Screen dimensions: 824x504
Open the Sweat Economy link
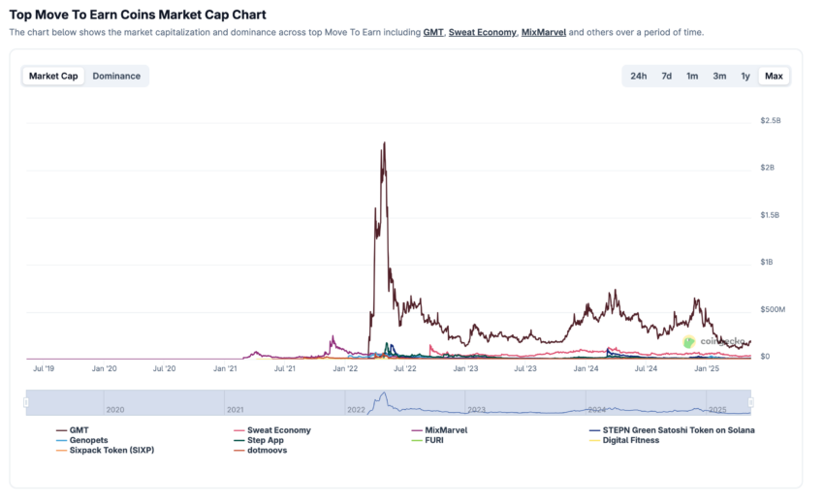(482, 32)
